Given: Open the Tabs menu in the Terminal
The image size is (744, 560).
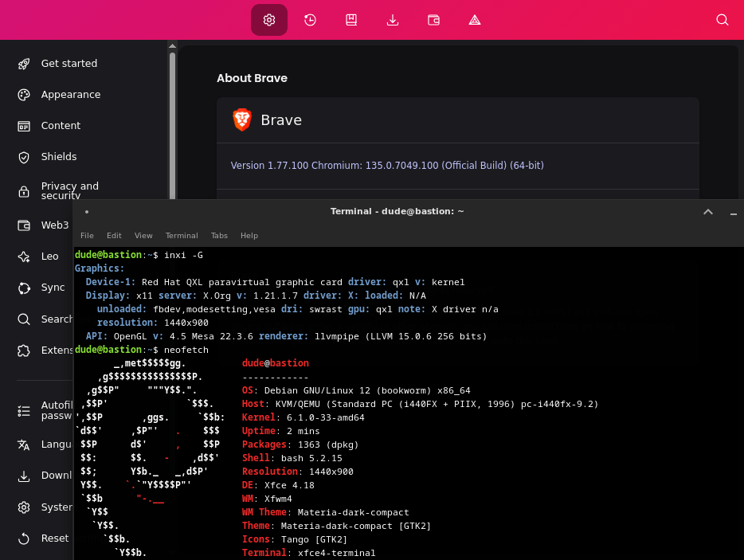Looking at the screenshot, I should coord(219,235).
